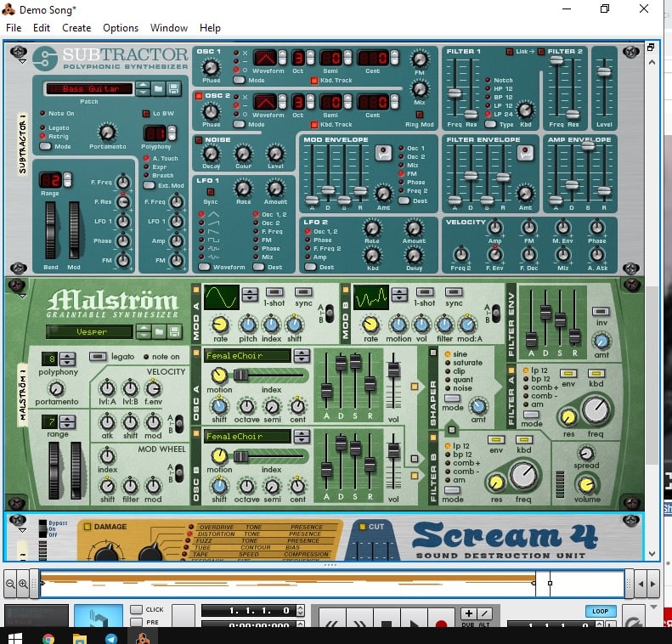Click the Malström Osc A to Shaper routing button
This screenshot has width=672, height=644.
click(415, 387)
